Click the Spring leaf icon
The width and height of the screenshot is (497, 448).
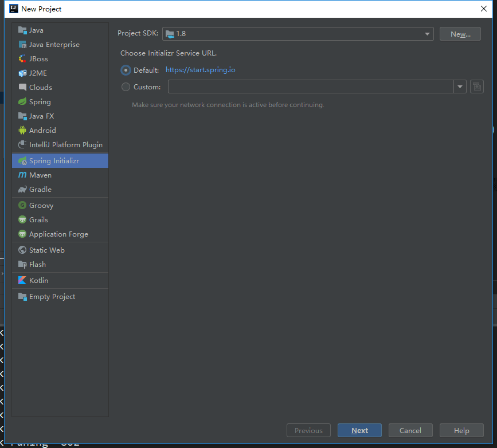22,102
